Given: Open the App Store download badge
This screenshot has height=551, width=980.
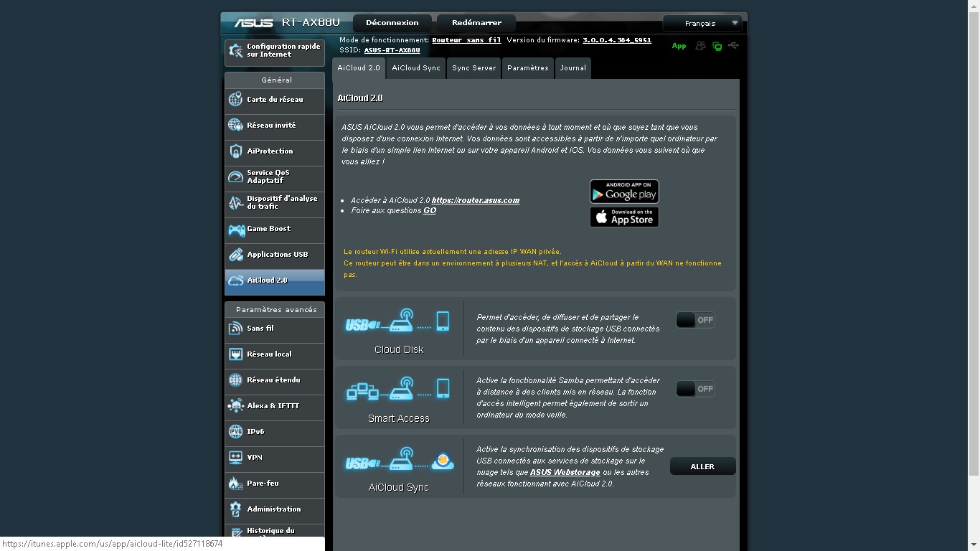Looking at the screenshot, I should click(624, 217).
